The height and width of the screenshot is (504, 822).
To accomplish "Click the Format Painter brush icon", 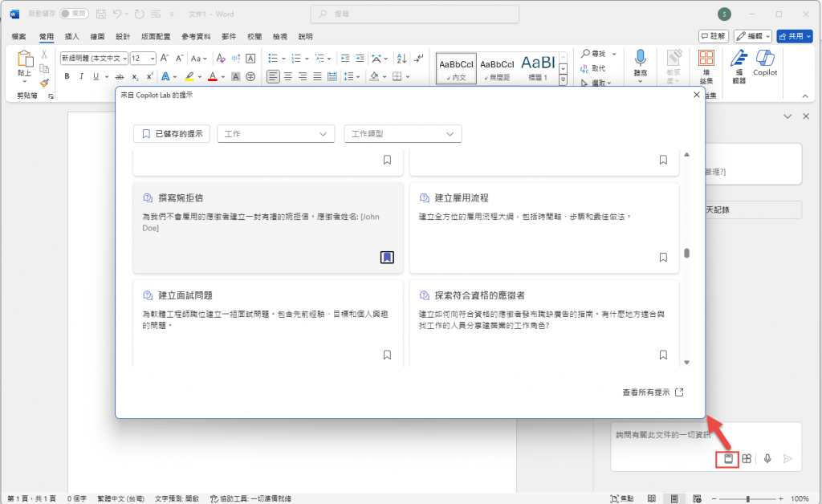I will (x=44, y=83).
